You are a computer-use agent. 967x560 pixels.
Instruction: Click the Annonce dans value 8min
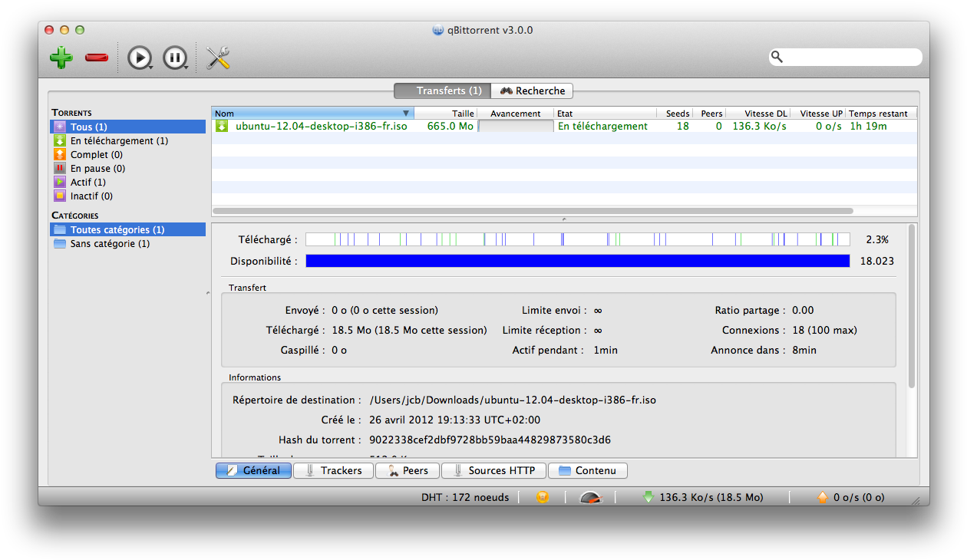(x=804, y=351)
